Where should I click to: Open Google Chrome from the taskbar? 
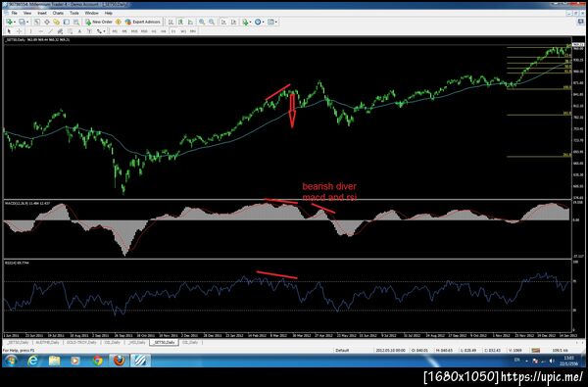(x=97, y=361)
